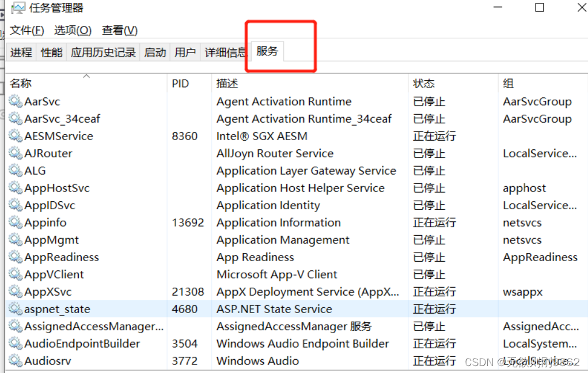This screenshot has width=588, height=373.
Task: Click PID value 3772
Action: pos(184,361)
